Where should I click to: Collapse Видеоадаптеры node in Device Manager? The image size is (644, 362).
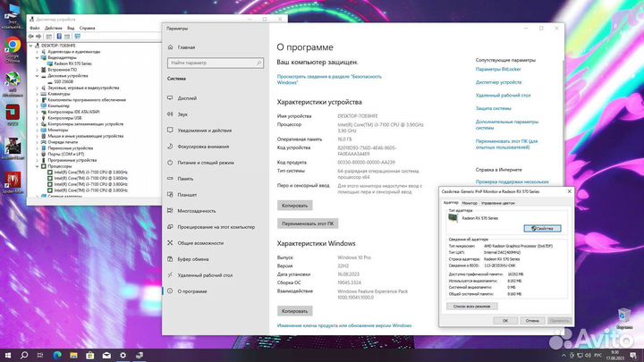(37, 58)
